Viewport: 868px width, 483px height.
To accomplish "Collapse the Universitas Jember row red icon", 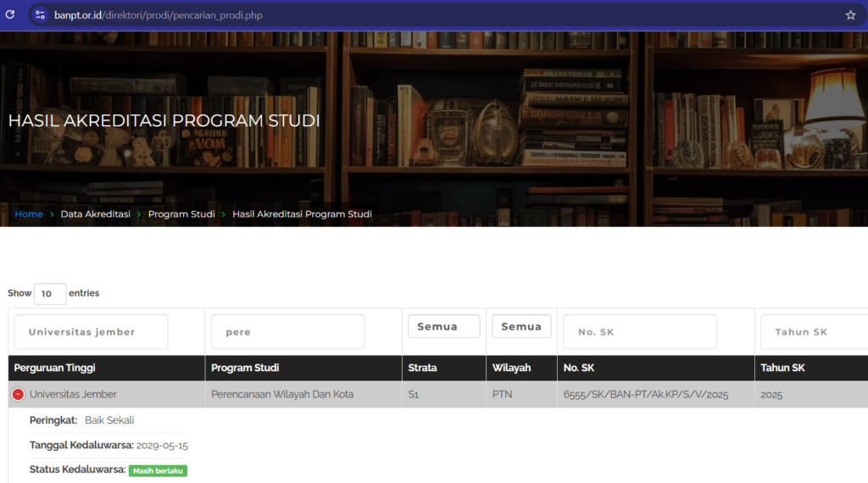I will 18,394.
